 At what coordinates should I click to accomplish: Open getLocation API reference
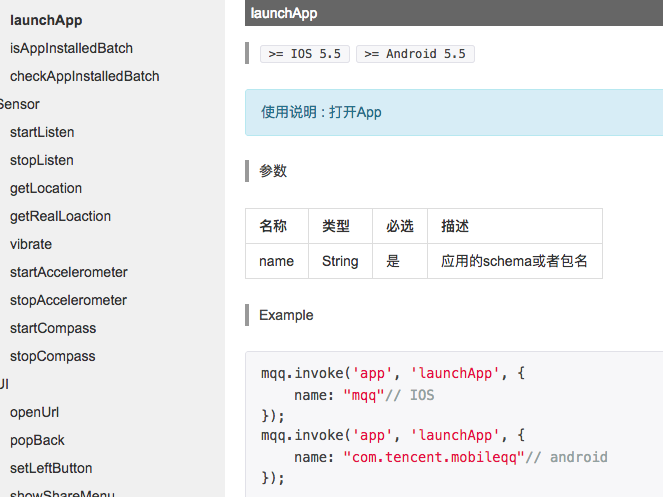(46, 188)
